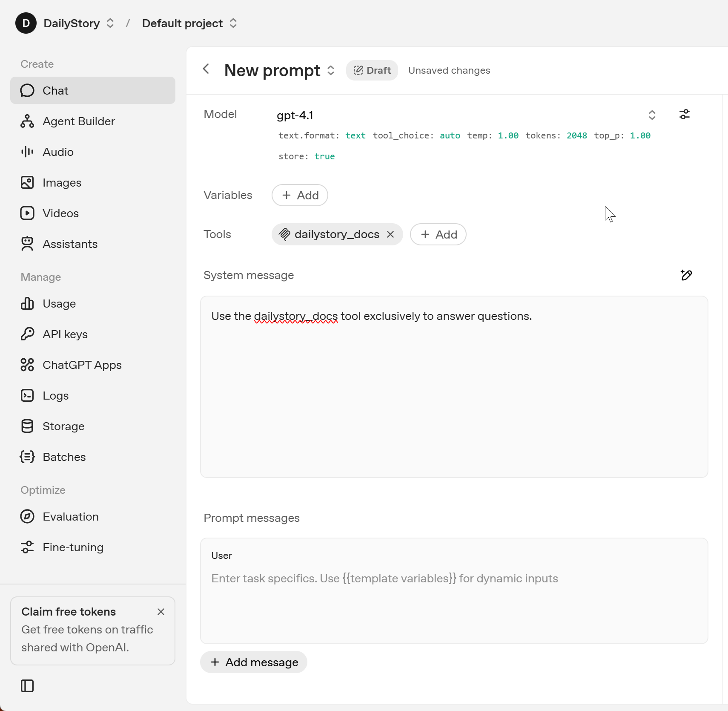
Task: Expand the New prompt name switcher
Action: [331, 70]
